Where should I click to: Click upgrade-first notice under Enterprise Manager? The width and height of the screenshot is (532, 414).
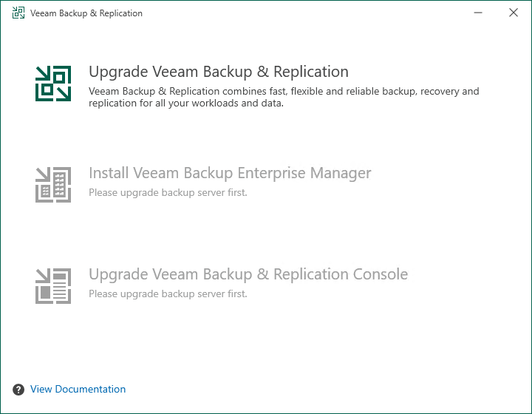coord(168,192)
